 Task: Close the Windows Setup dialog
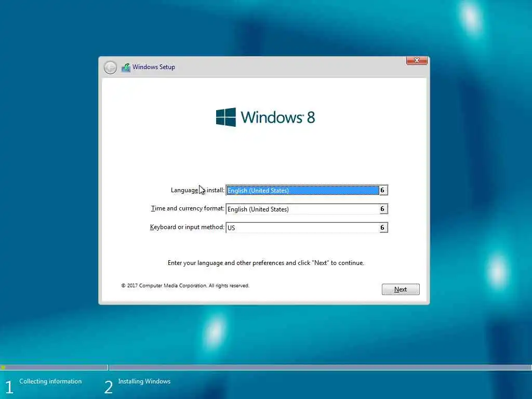click(417, 60)
